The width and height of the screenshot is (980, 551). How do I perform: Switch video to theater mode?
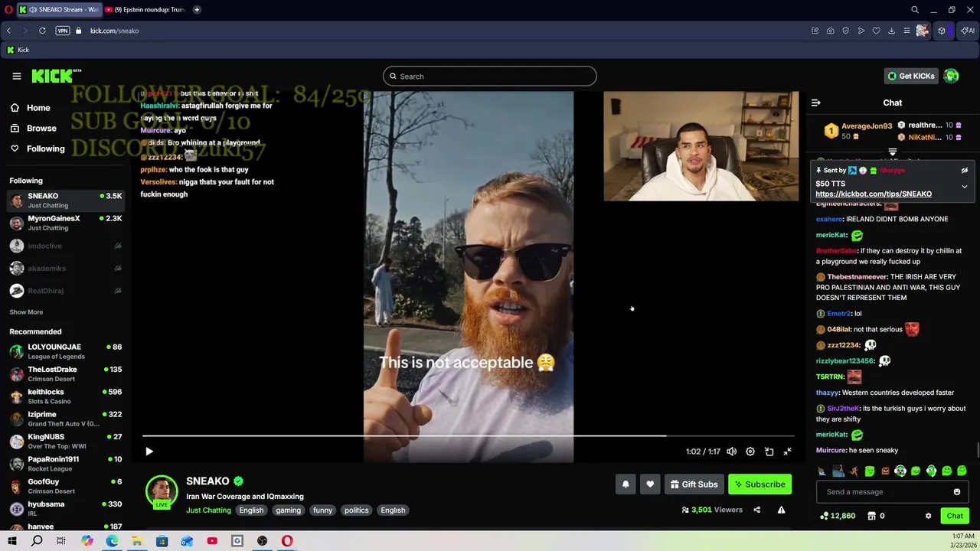click(x=769, y=452)
